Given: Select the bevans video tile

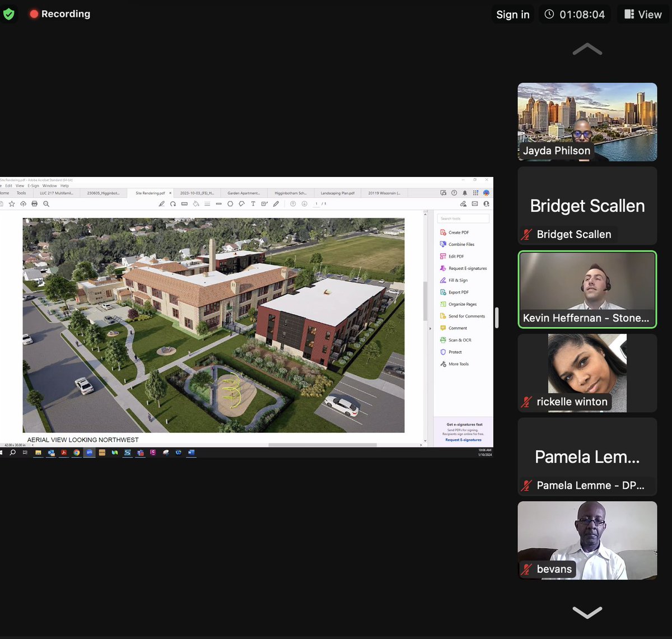Looking at the screenshot, I should coord(587,540).
